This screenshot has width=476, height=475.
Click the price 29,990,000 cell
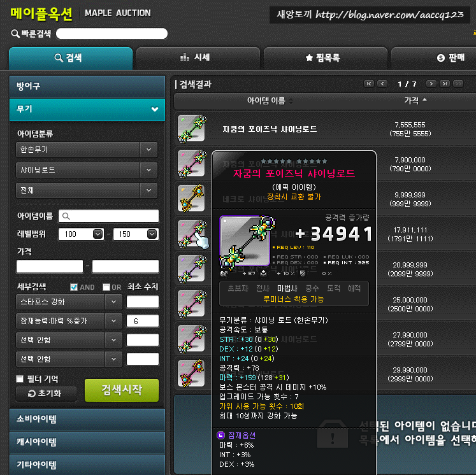(410, 374)
